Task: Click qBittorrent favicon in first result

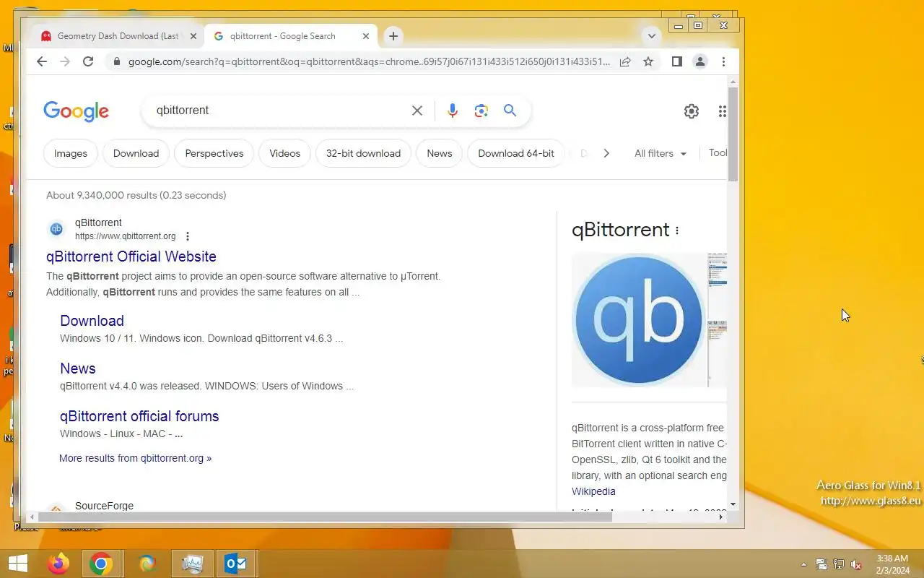Action: (56, 229)
